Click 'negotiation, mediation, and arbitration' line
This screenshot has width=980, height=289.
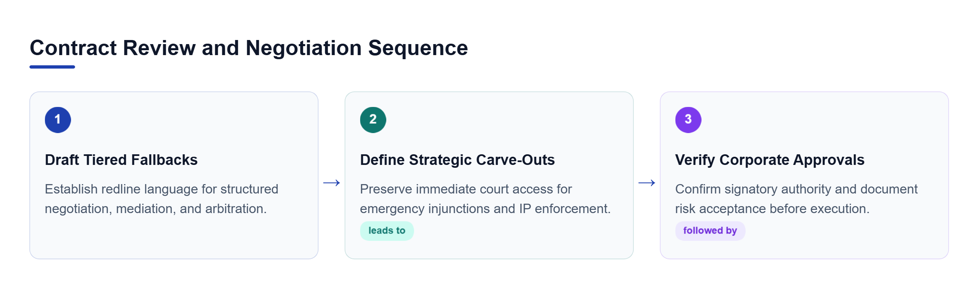tap(156, 209)
